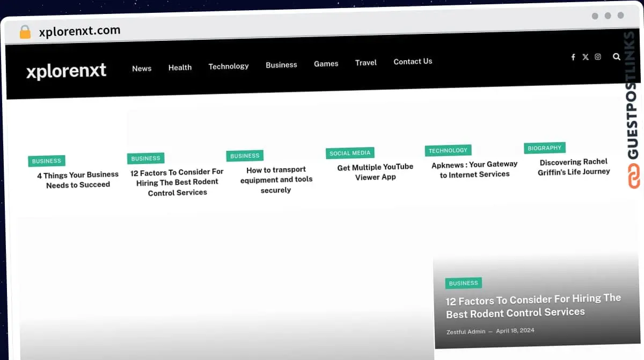
Task: Open 'Discovering Rachel Griffin's Life Journey' article
Action: (x=574, y=167)
